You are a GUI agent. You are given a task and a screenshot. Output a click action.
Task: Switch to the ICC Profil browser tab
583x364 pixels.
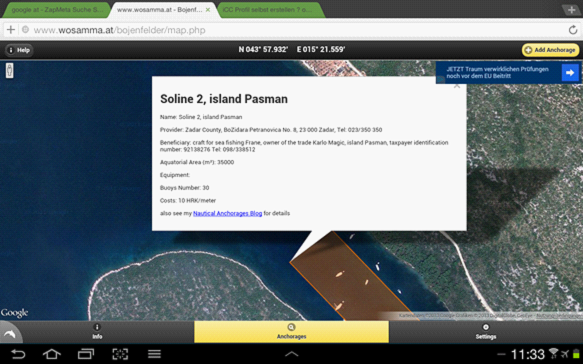270,10
